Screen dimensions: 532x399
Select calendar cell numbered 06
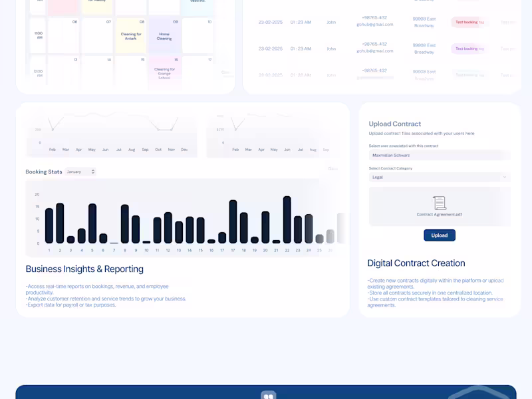[63, 36]
